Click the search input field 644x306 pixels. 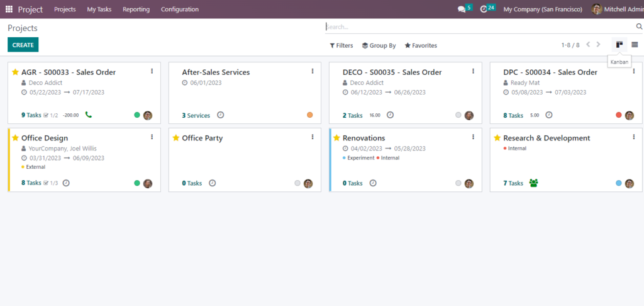(478, 27)
